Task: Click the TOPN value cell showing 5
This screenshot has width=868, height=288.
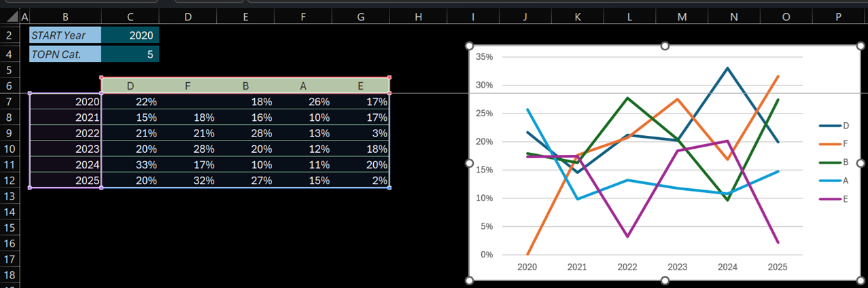Action: (130, 54)
